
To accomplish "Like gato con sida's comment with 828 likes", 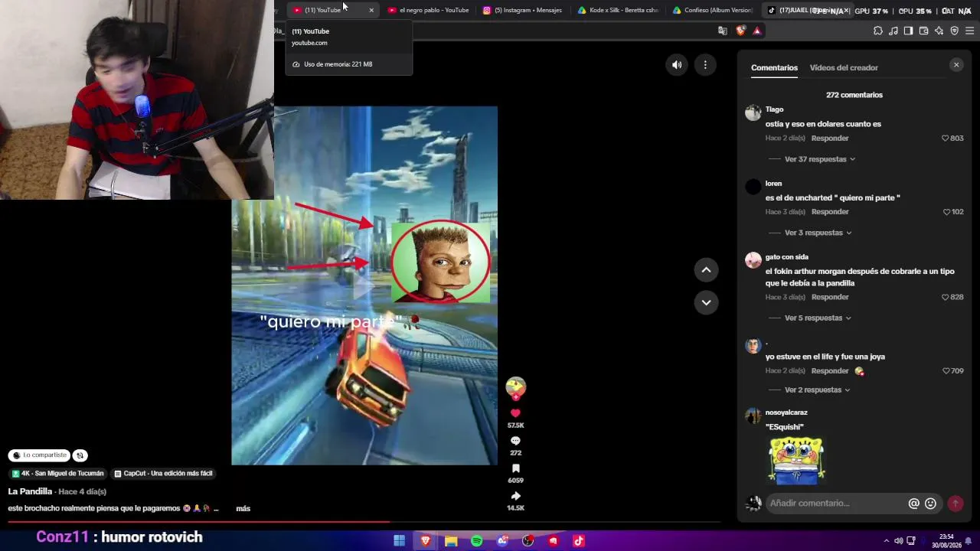I will (x=946, y=297).
